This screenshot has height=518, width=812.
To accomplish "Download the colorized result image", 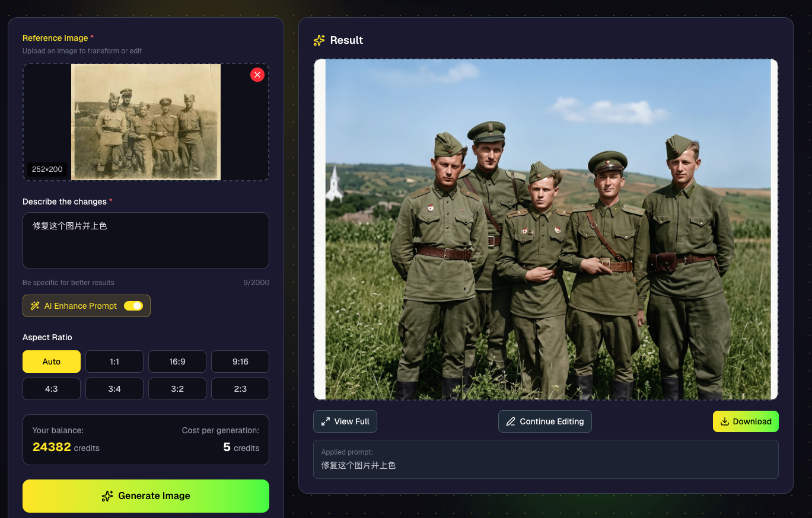I will [x=746, y=421].
